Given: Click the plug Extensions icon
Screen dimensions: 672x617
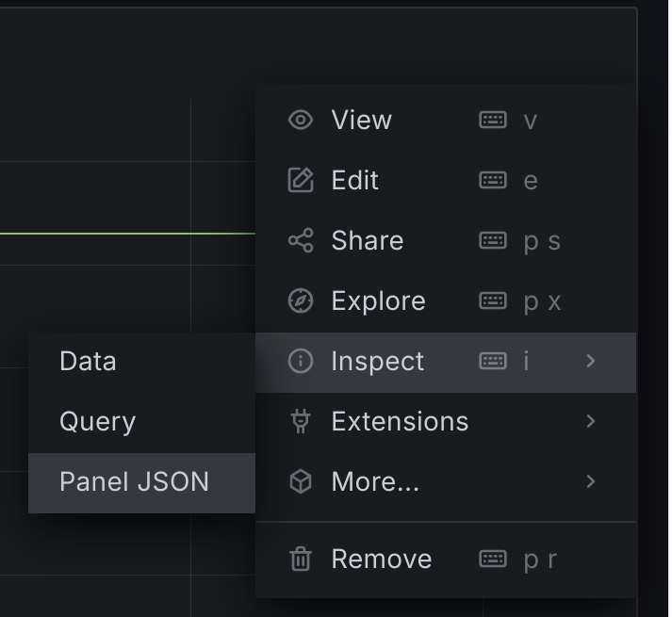Looking at the screenshot, I should [301, 421].
